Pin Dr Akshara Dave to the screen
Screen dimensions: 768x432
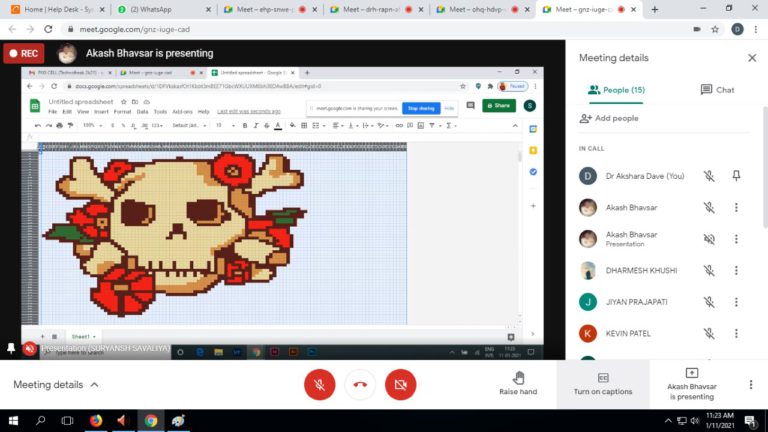click(736, 176)
